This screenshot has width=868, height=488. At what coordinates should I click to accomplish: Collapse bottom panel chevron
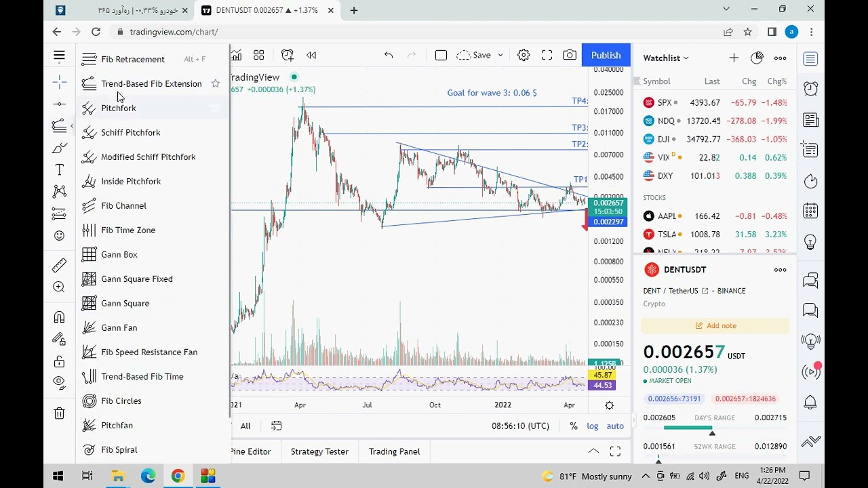click(593, 451)
